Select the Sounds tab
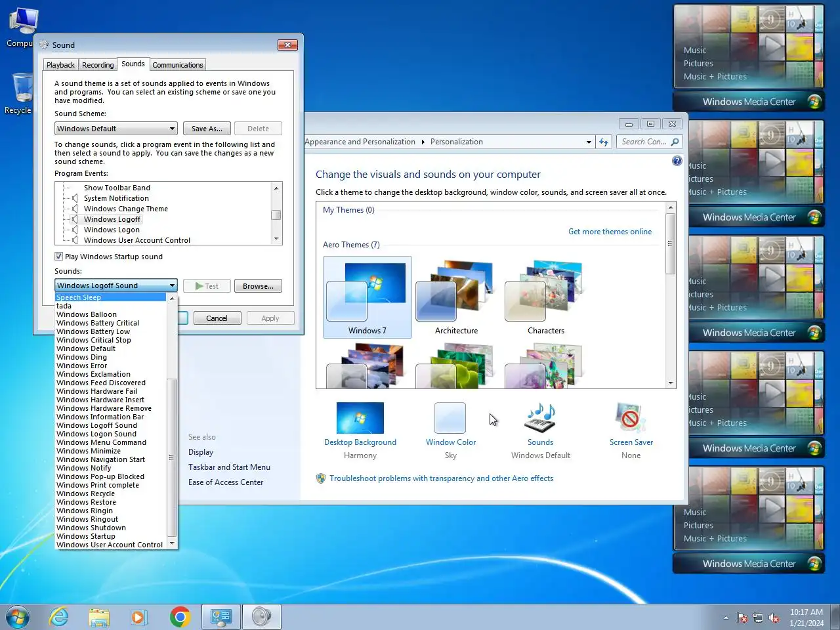The width and height of the screenshot is (840, 630). [133, 64]
